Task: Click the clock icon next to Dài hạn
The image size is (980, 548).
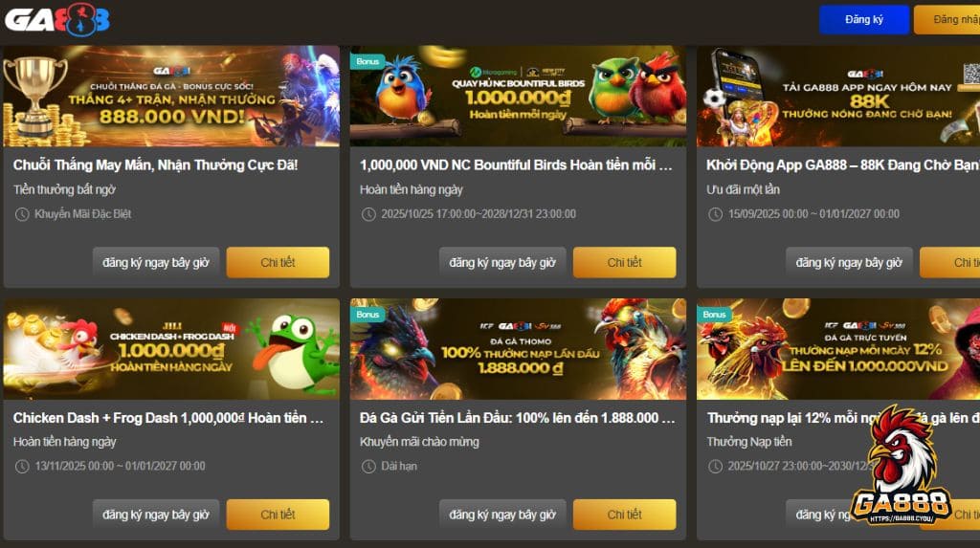Action: (x=368, y=466)
